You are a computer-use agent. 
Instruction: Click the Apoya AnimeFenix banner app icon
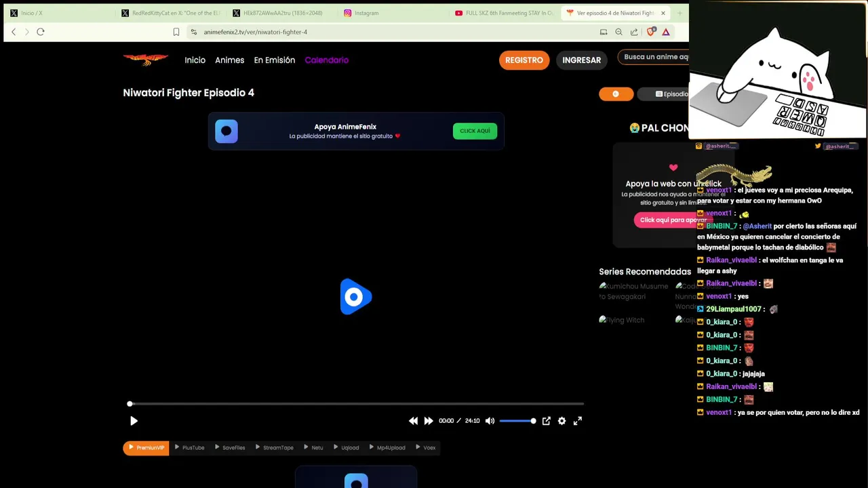pyautogui.click(x=226, y=131)
